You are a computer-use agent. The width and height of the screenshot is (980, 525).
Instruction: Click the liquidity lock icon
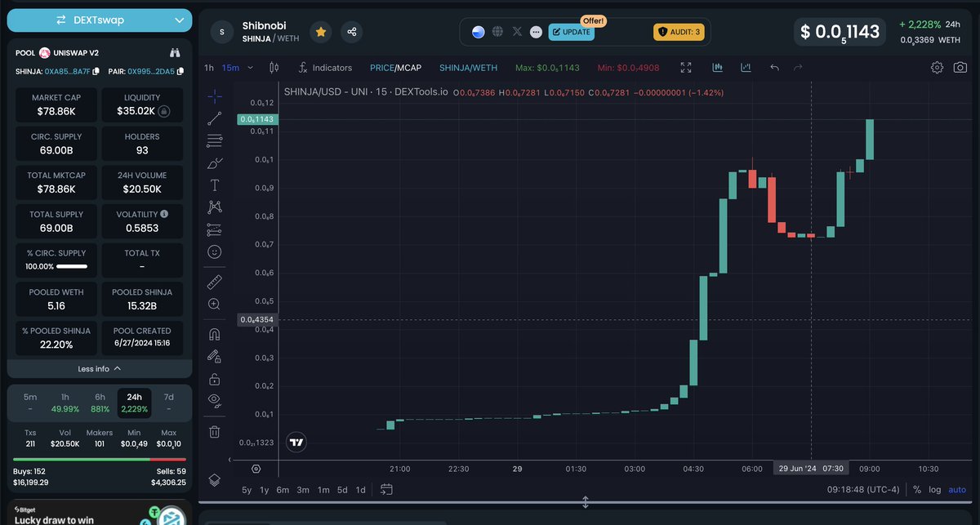[164, 111]
